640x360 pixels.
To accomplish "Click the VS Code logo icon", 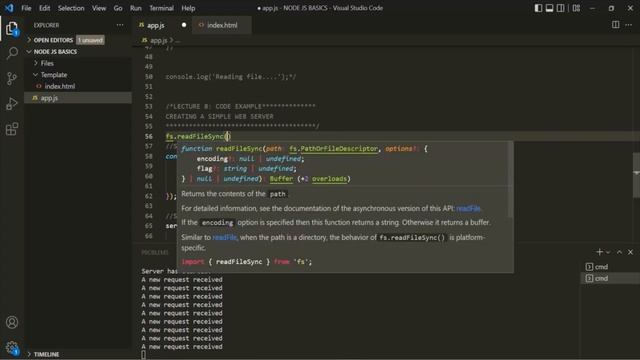I will pyautogui.click(x=9, y=8).
